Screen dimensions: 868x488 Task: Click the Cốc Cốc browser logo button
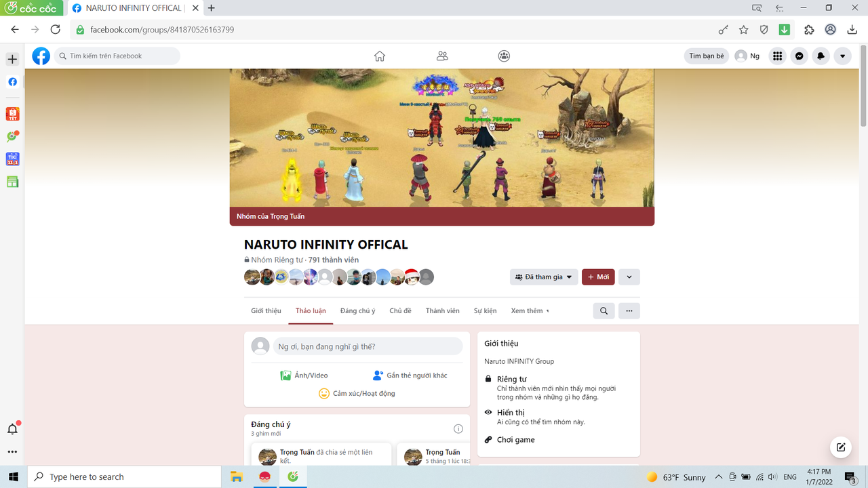pyautogui.click(x=31, y=8)
